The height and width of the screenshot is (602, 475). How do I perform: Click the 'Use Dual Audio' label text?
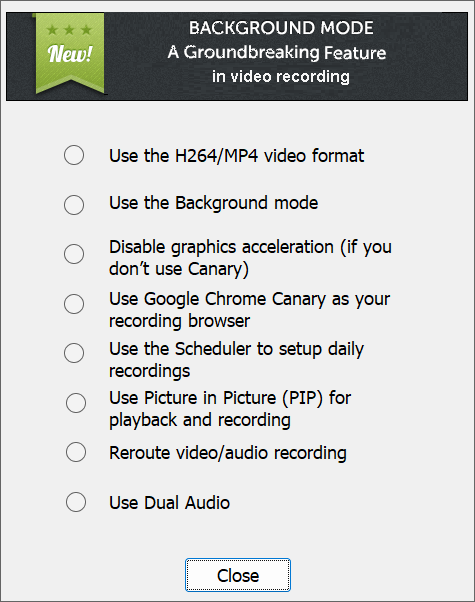(x=169, y=503)
